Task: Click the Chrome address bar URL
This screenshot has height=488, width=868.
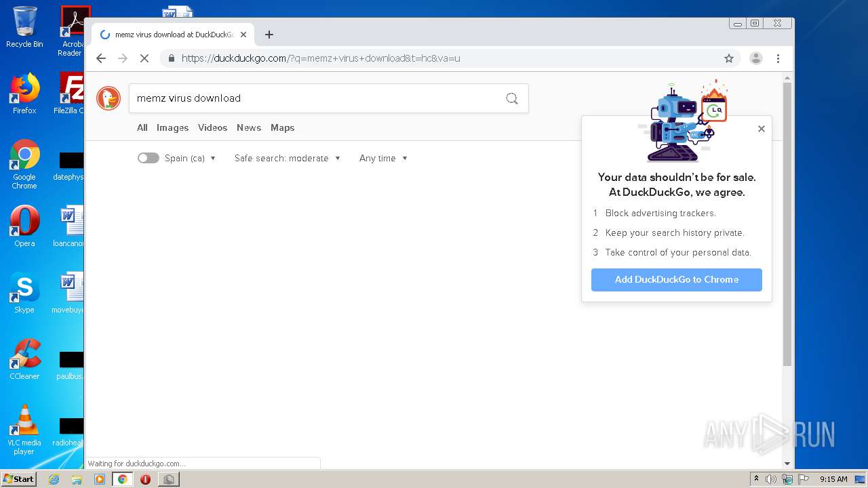Action: pos(321,58)
